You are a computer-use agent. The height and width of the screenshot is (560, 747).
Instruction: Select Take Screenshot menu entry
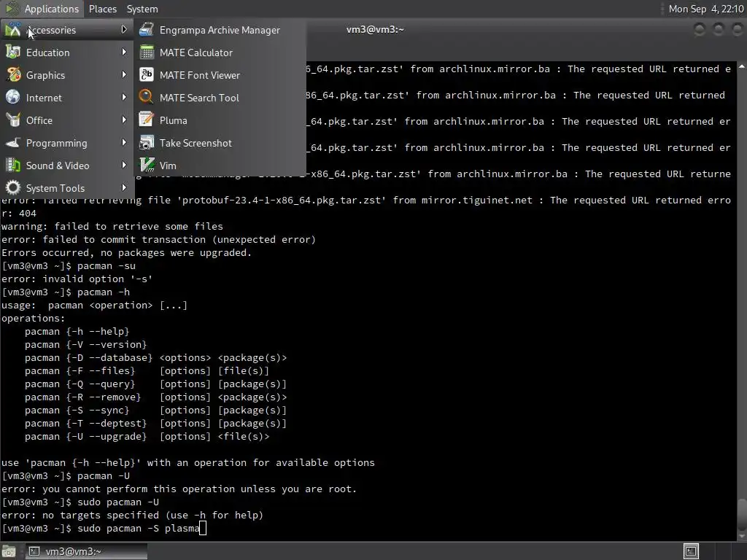(220, 143)
